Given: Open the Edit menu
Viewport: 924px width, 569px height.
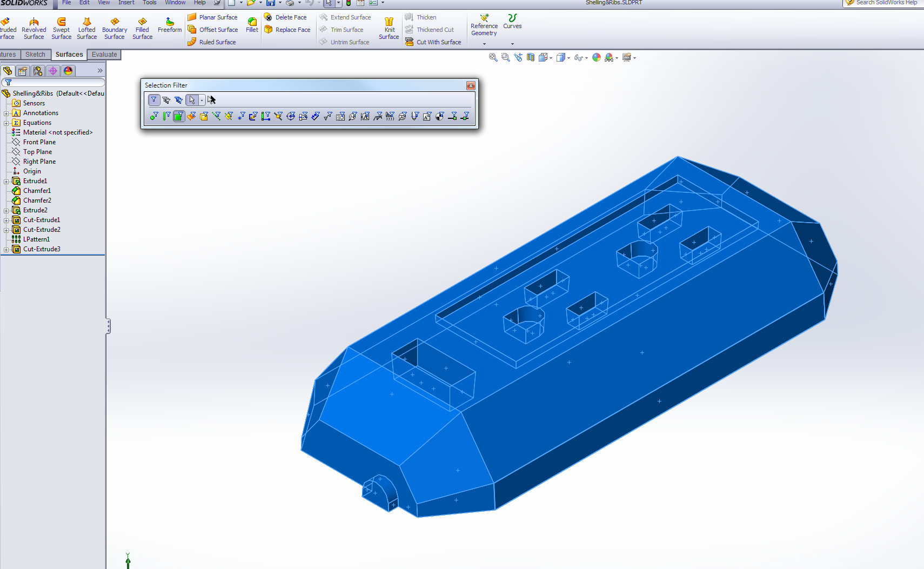Looking at the screenshot, I should click(x=84, y=3).
